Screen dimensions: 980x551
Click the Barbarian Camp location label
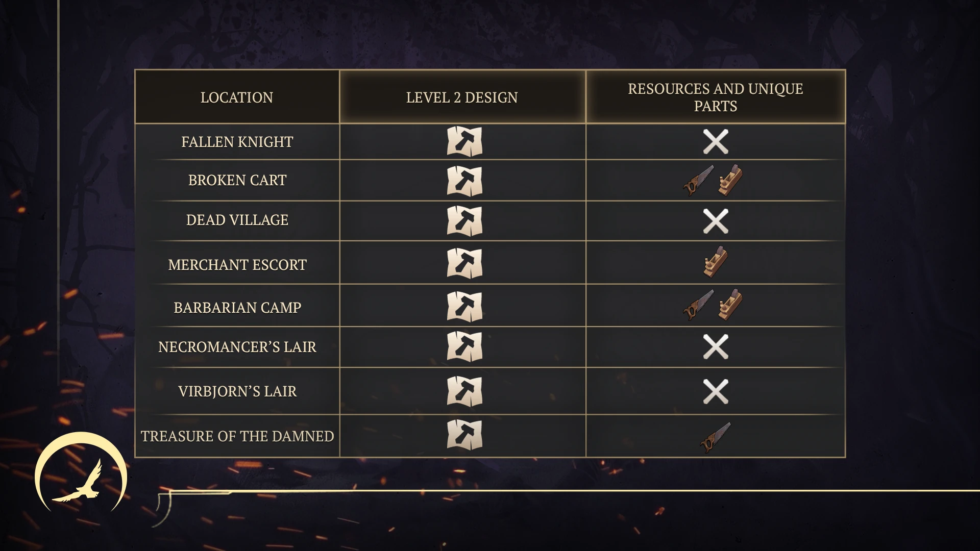(x=237, y=308)
